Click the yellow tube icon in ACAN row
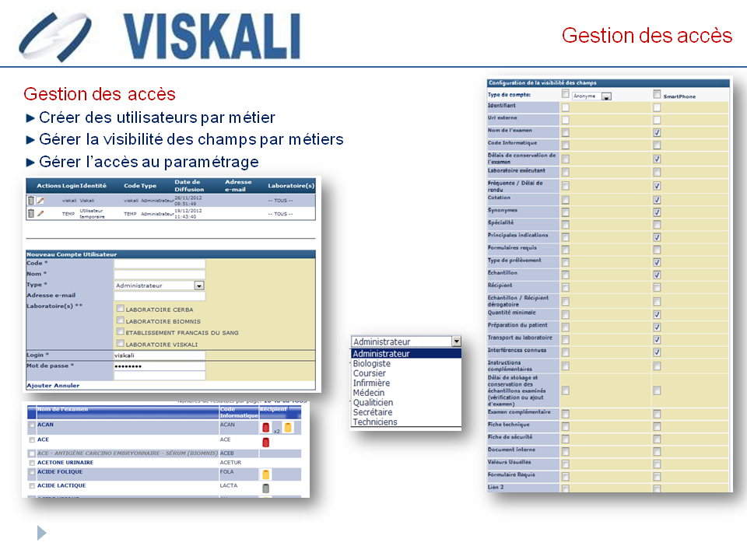Screen dimensions: 747x560 (288, 427)
